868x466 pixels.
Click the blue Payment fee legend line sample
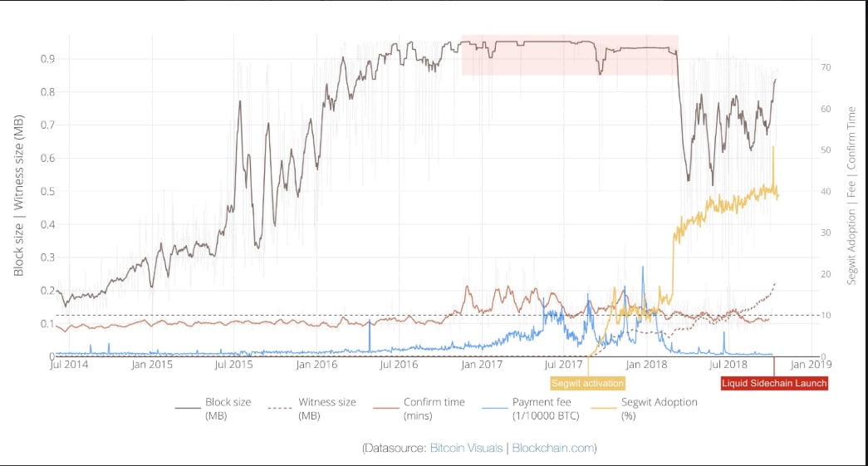click(497, 408)
